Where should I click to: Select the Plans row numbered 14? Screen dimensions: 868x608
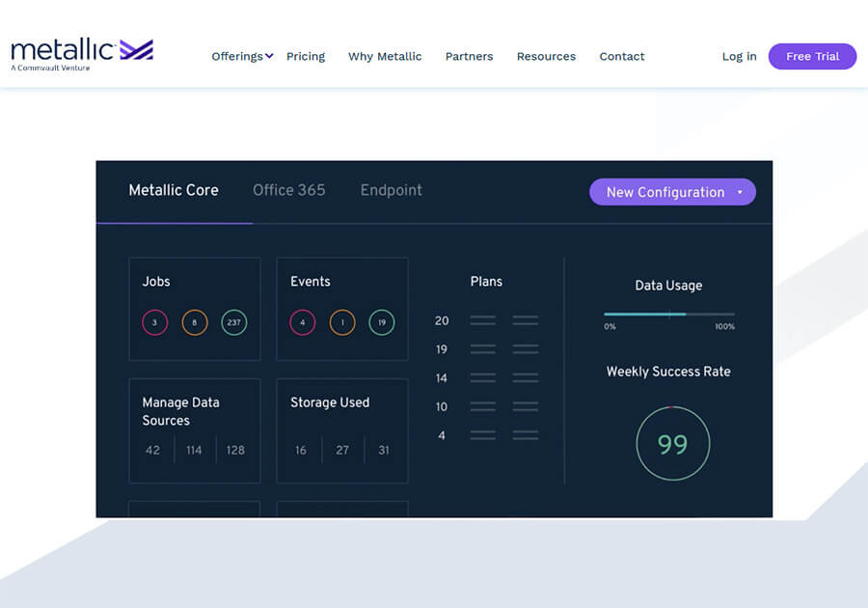[x=486, y=378]
